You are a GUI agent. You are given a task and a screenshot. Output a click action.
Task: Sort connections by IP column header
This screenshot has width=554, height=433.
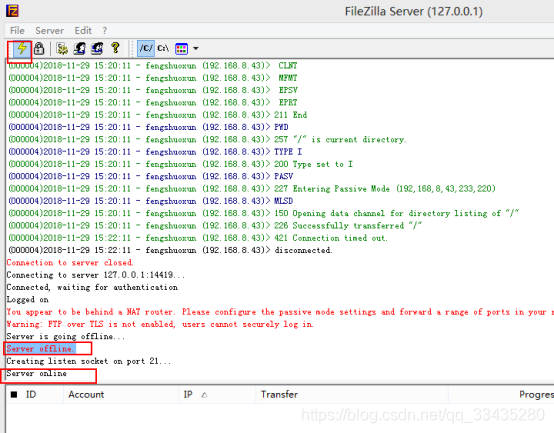click(x=217, y=395)
